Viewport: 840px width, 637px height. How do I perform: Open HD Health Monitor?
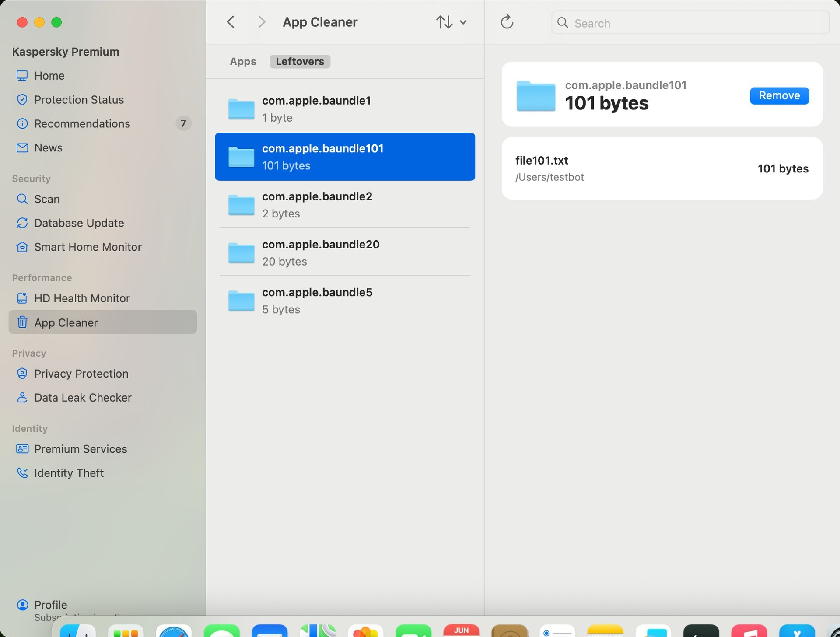click(102, 298)
